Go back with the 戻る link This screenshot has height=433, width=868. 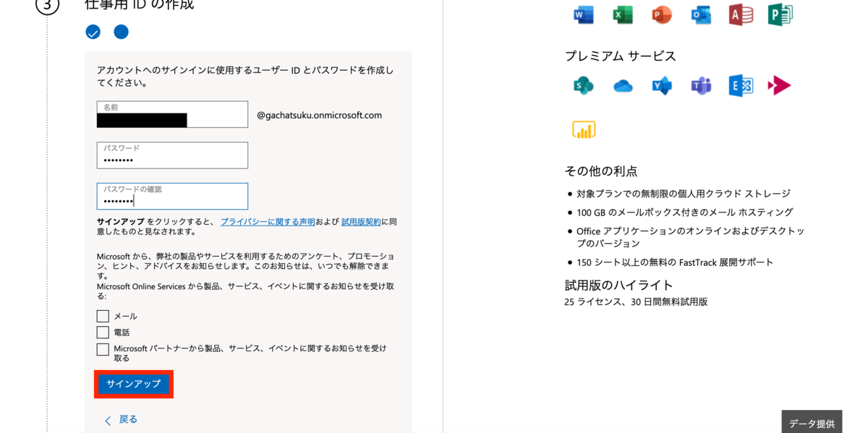[x=121, y=419]
